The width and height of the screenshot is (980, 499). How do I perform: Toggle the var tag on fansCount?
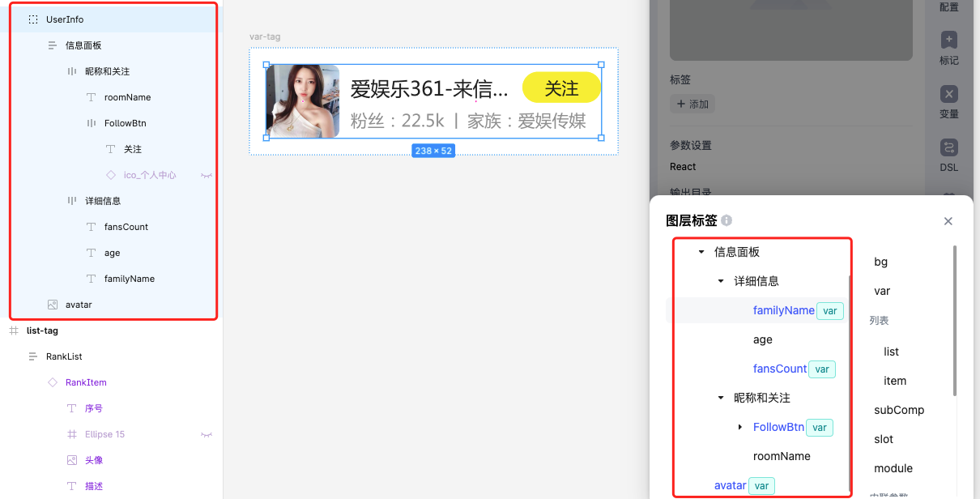[x=822, y=369]
